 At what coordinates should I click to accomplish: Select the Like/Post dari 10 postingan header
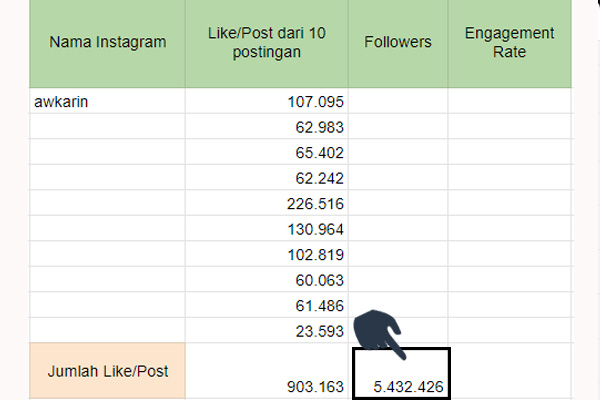pos(267,43)
